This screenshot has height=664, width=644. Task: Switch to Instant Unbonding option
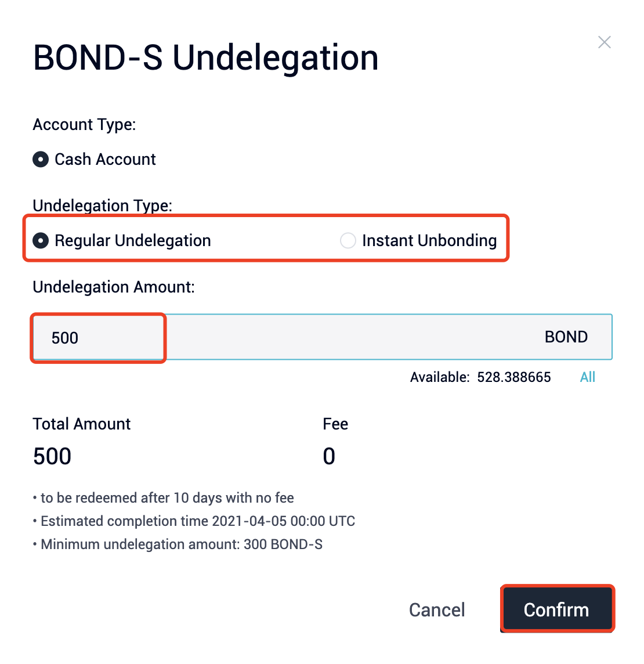348,240
